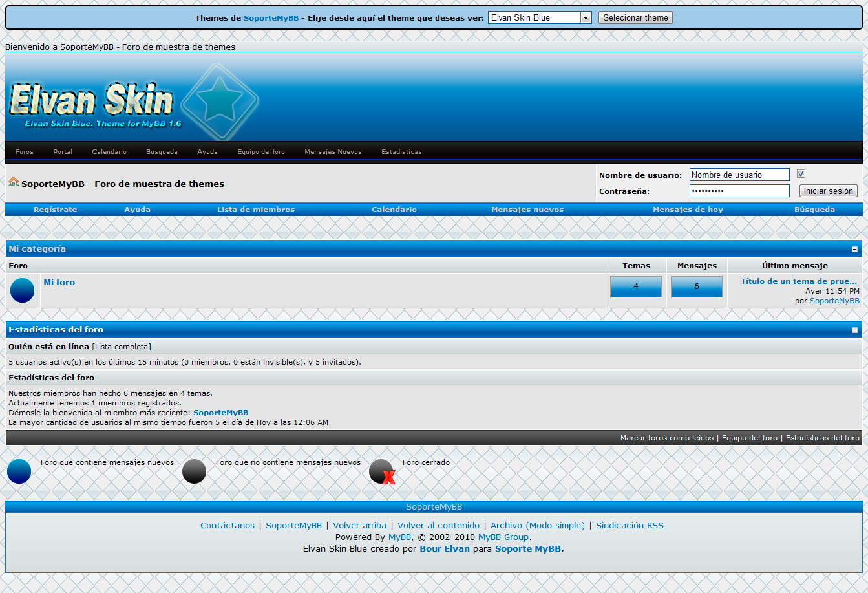This screenshot has width=868, height=593.
Task: Open Mensajes de hoy in blue bar
Action: point(688,210)
